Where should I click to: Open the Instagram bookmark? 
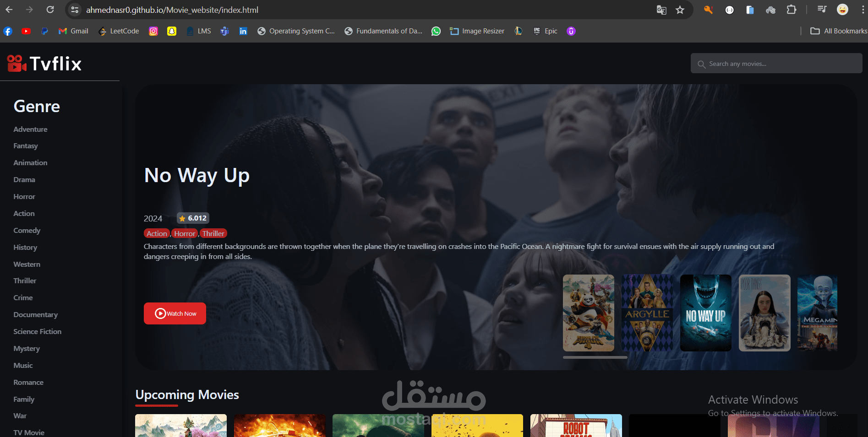(x=153, y=31)
